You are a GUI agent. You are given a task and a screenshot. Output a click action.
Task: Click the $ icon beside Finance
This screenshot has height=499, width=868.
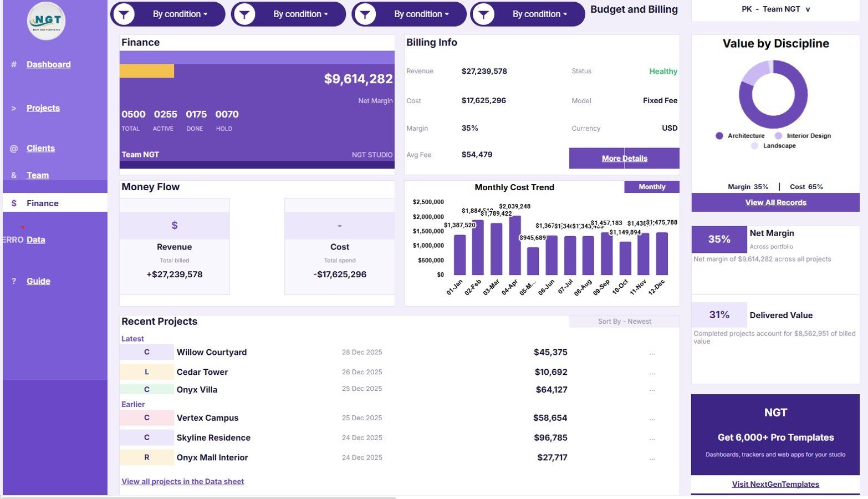[14, 203]
